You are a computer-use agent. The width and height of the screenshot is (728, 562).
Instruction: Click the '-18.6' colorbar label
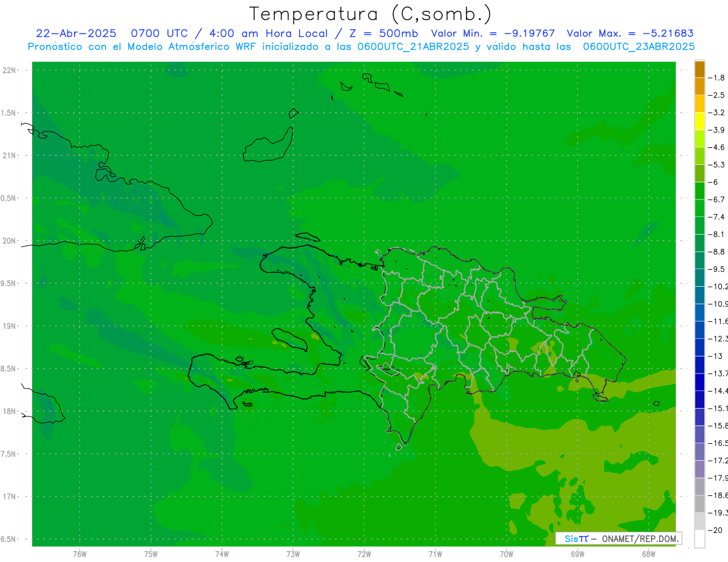[x=718, y=495]
